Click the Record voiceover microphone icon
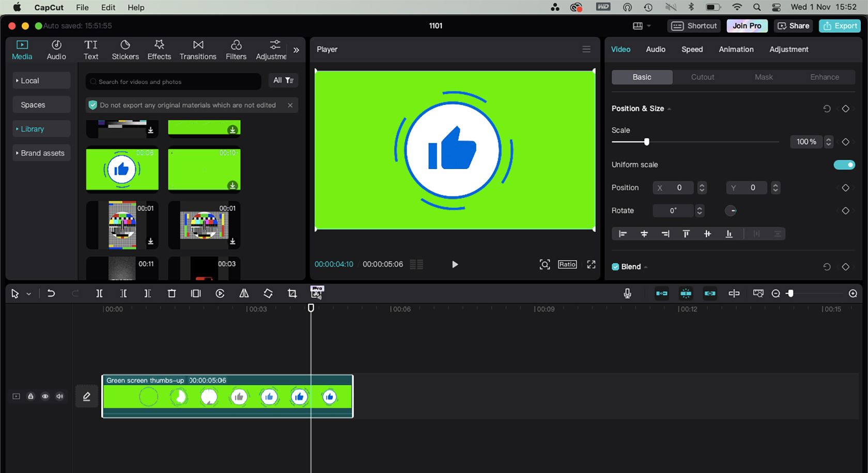This screenshot has width=868, height=473. coord(627,293)
